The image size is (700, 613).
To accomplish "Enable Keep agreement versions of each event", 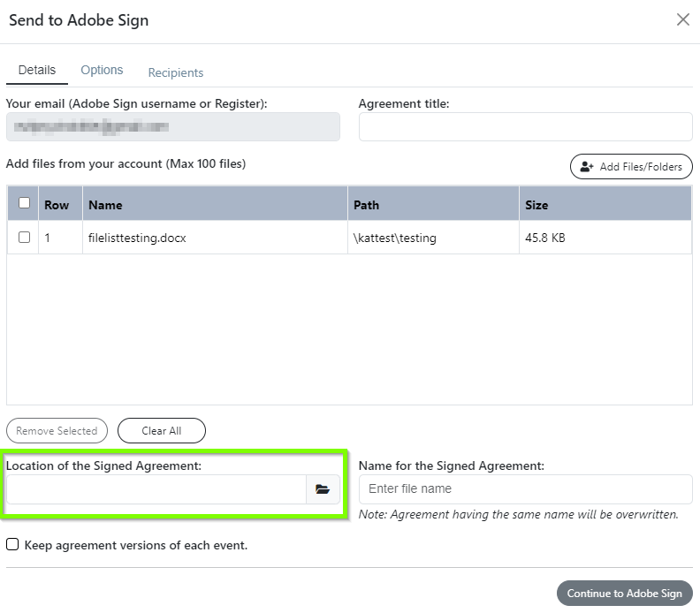I will pos(12,544).
